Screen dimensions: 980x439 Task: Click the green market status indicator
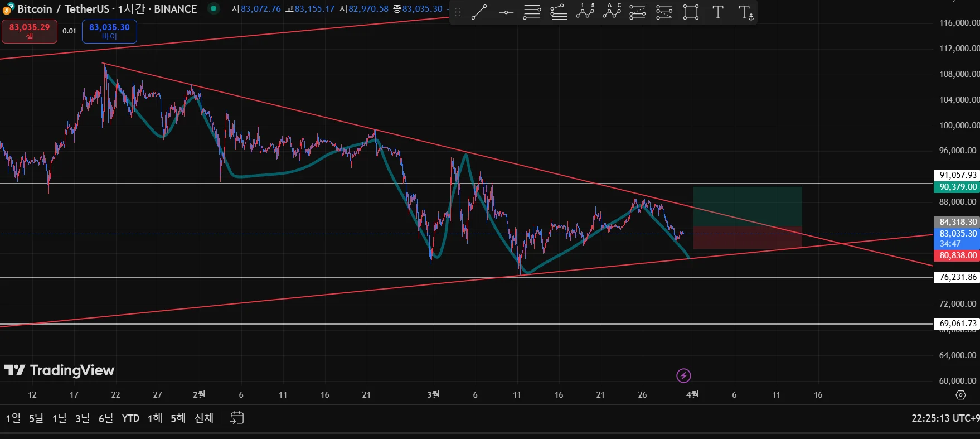point(214,8)
